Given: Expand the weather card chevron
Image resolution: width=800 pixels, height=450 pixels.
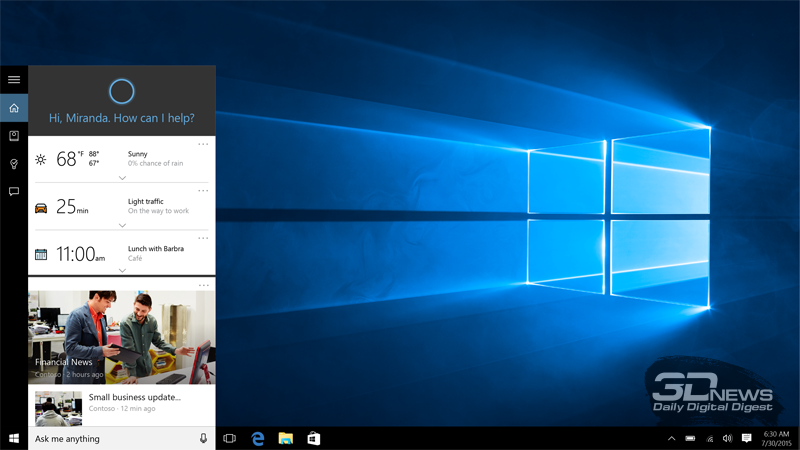Looking at the screenshot, I should [122, 178].
